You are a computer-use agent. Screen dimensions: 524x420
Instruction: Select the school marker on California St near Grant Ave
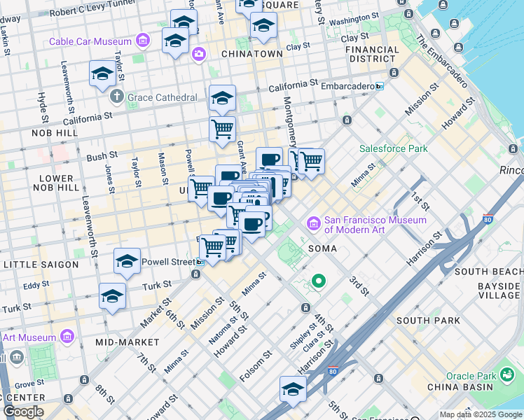[222, 100]
